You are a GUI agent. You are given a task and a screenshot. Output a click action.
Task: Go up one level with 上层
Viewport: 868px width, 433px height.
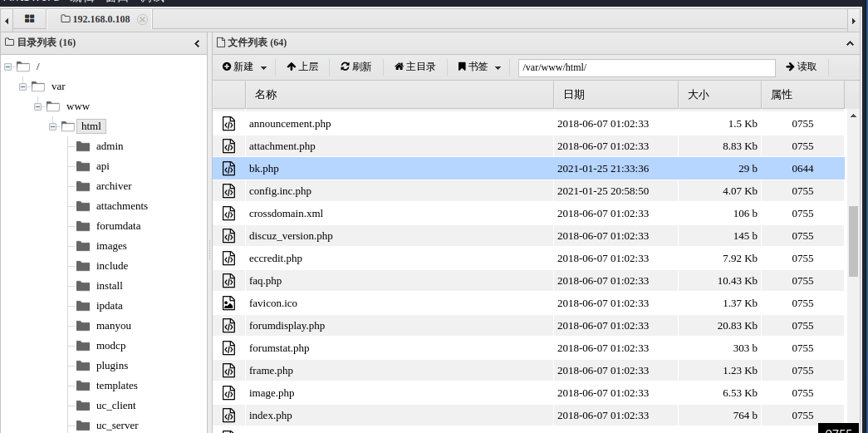pyautogui.click(x=302, y=67)
